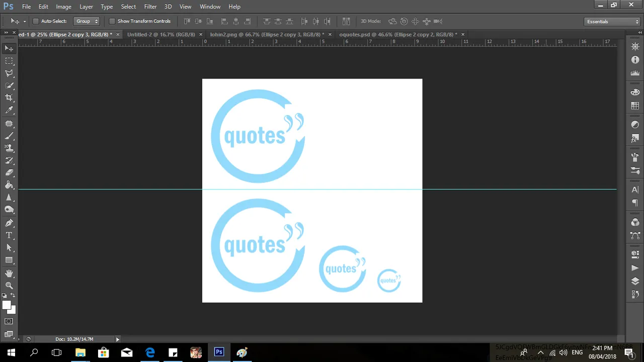
Task: Expand the status bar info arrow
Action: coord(118,339)
